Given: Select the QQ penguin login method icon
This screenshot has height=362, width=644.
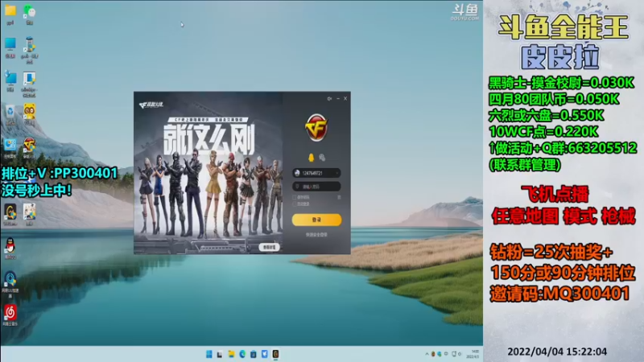Looking at the screenshot, I should 311,158.
